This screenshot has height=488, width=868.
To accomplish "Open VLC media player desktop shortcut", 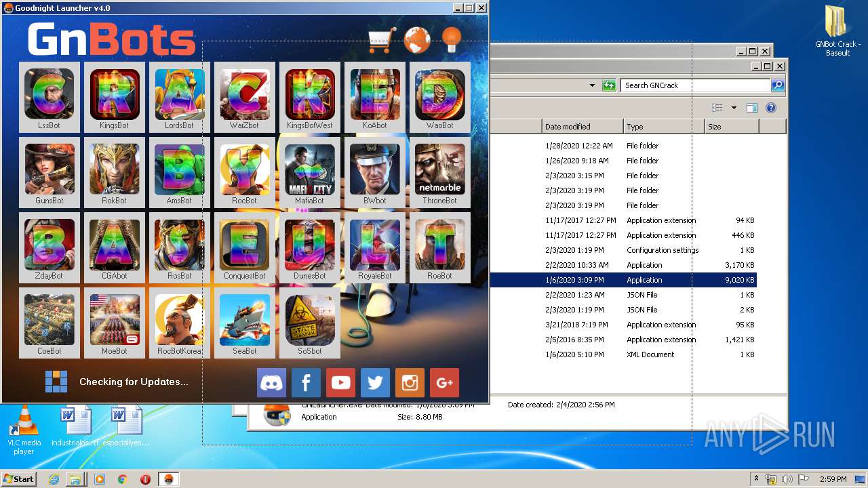I will pos(24,431).
